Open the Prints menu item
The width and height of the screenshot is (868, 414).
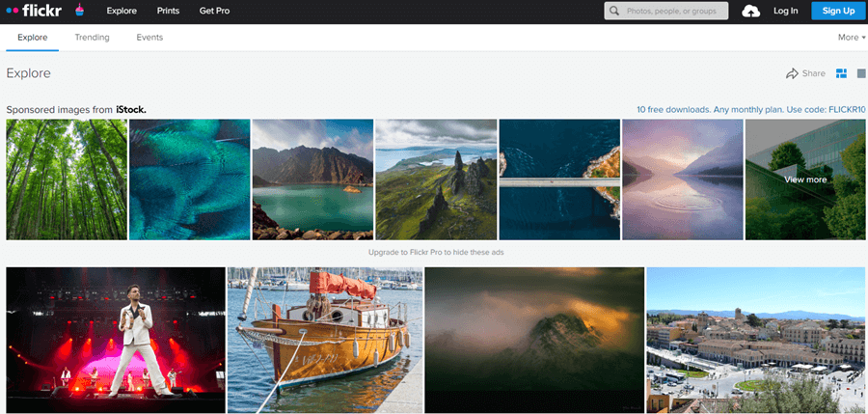click(168, 11)
